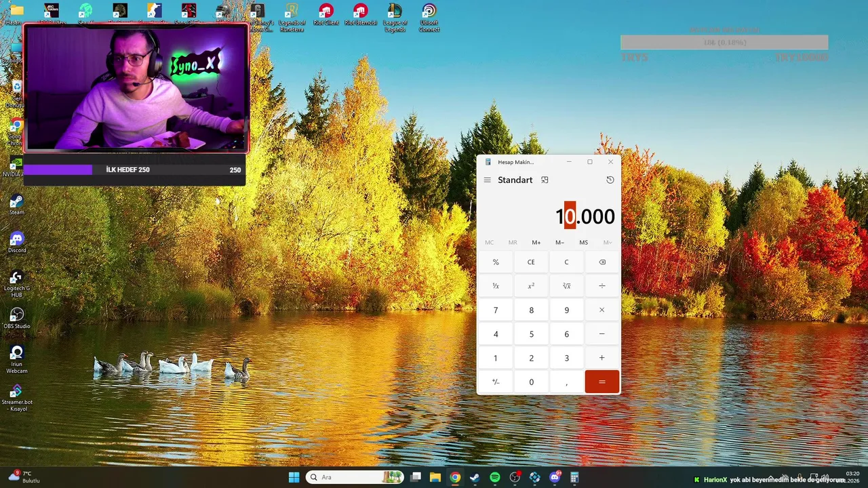The width and height of the screenshot is (868, 488).
Task: Click digit 1 on Calculator keypad
Action: click(x=496, y=358)
